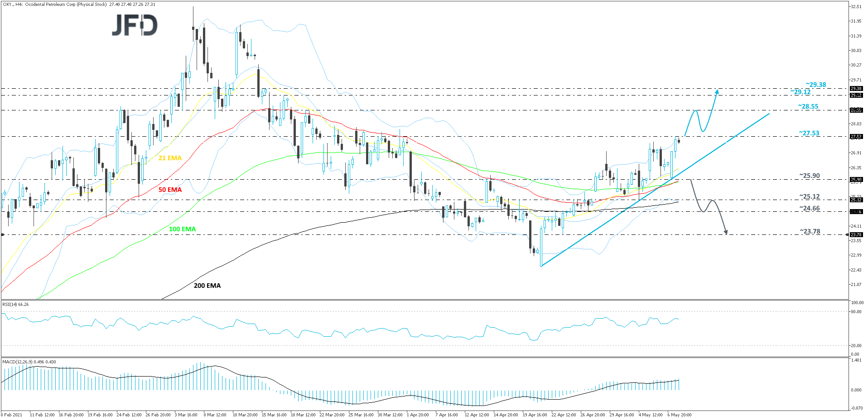Click the 80.00 value on RSI axis
This screenshot has height=420, width=868.
(x=856, y=312)
